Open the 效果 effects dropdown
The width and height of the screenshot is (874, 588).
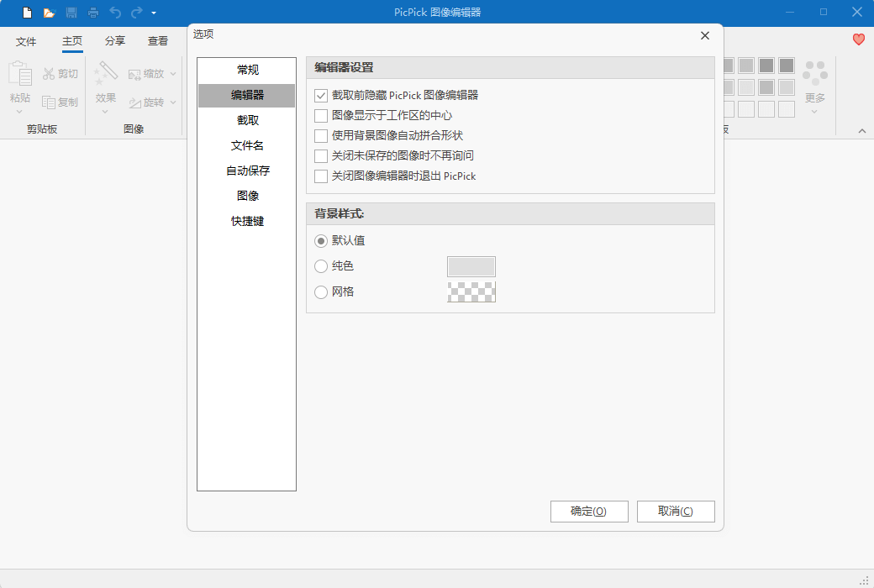coord(105,88)
